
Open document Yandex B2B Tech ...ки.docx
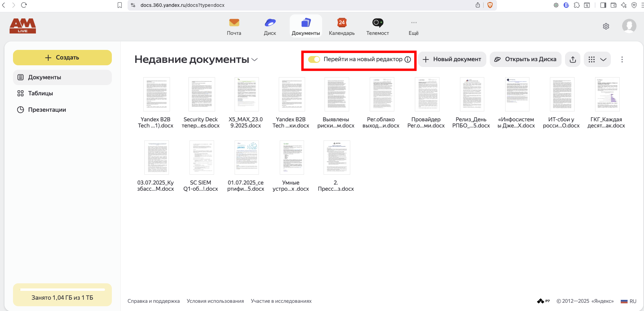click(x=291, y=103)
